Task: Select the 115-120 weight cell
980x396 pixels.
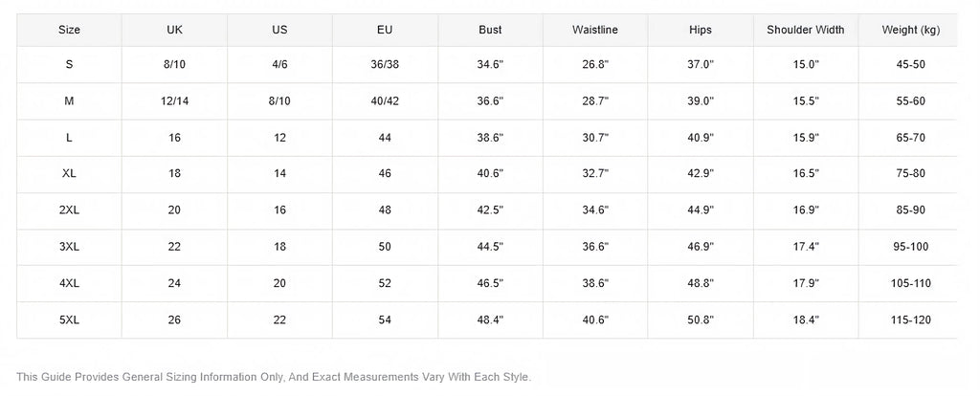Action: (911, 319)
